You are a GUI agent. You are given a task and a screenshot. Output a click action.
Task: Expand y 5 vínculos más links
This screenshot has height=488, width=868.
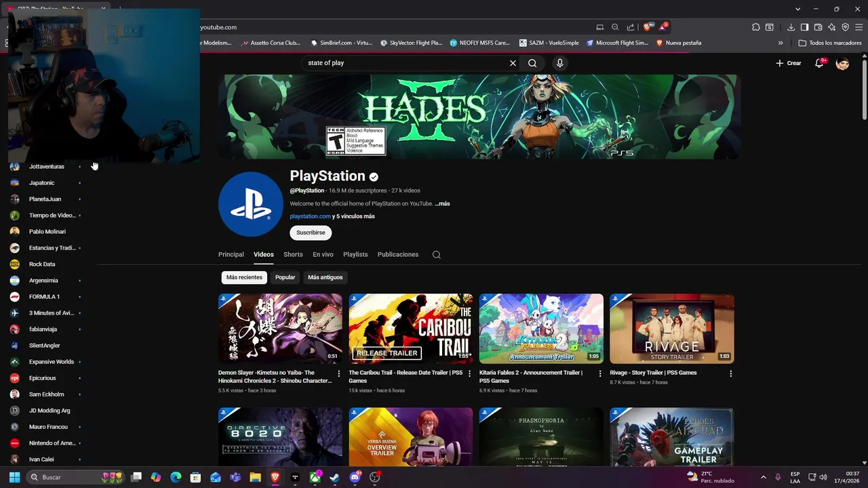pos(353,216)
